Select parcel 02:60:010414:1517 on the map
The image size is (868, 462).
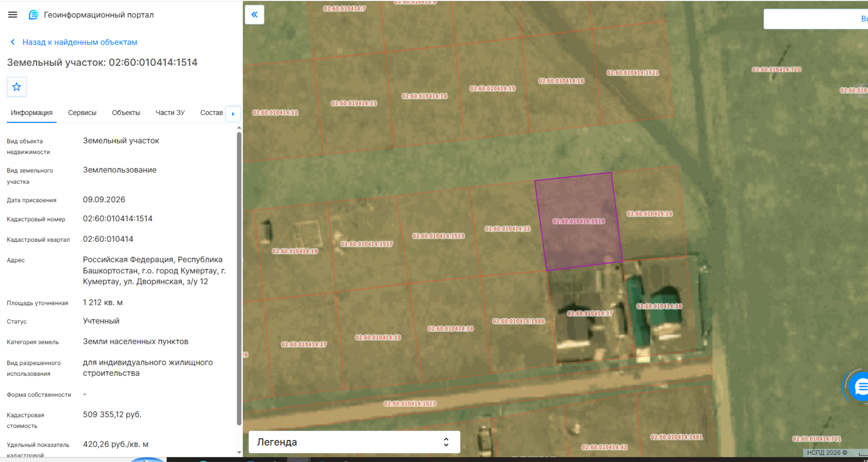[366, 244]
